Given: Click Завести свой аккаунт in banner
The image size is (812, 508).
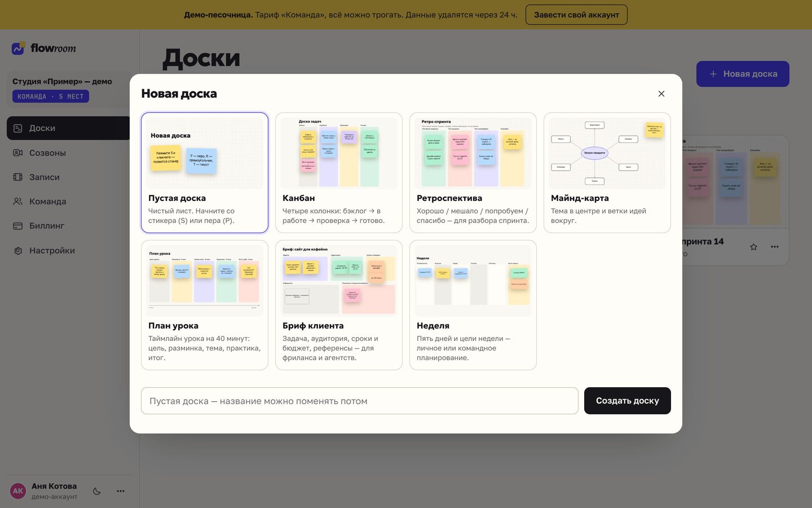Looking at the screenshot, I should (576, 15).
